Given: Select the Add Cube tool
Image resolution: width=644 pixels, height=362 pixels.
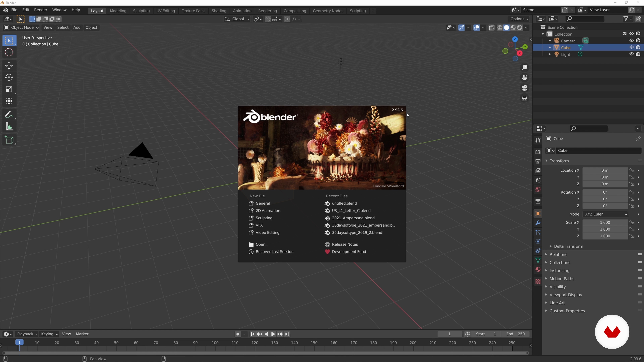Looking at the screenshot, I should coord(9,140).
